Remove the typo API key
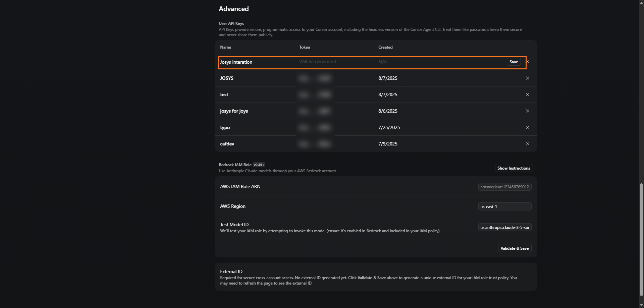644x308 pixels. tap(527, 127)
